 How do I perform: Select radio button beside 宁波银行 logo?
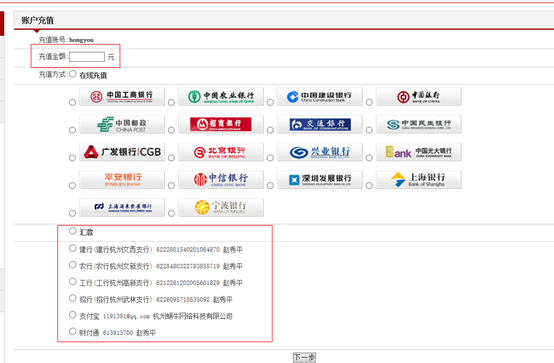click(x=171, y=213)
